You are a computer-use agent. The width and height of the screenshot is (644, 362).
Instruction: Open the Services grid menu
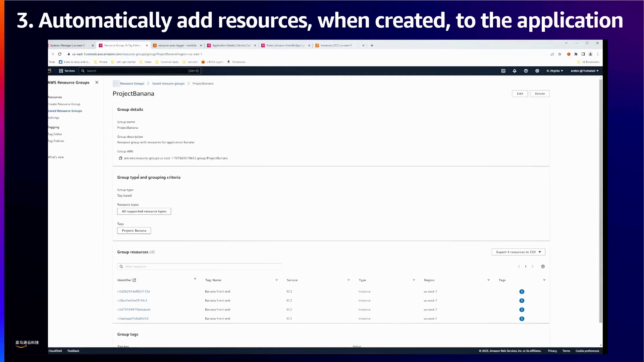[67, 71]
